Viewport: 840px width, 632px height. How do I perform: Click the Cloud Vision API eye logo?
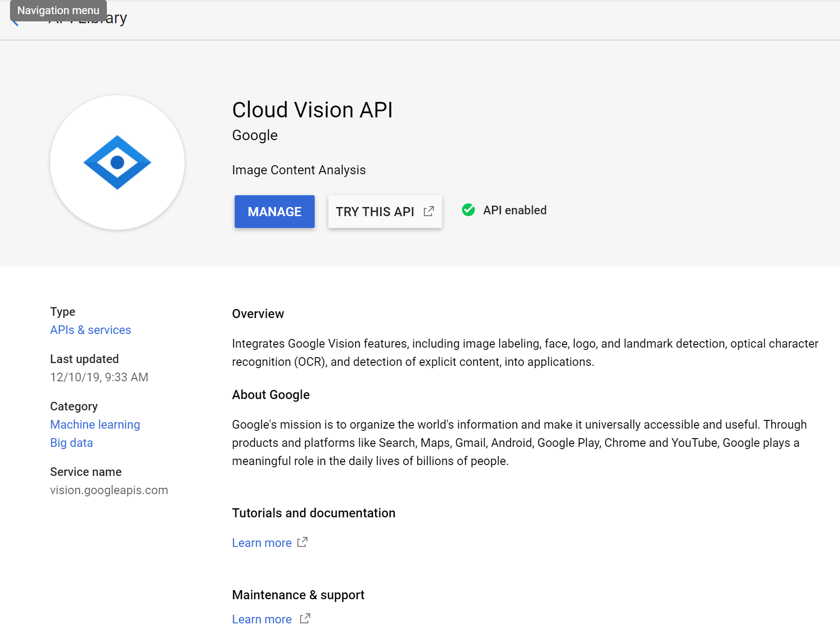point(117,162)
